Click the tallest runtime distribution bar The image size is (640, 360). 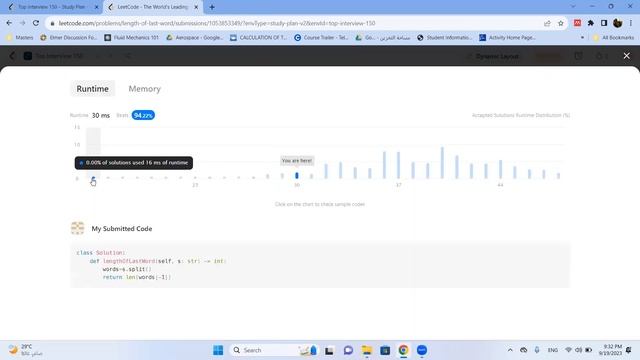(x=442, y=162)
